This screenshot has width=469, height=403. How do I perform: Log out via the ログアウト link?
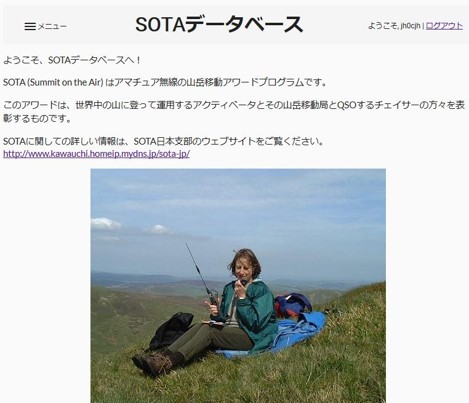click(444, 26)
